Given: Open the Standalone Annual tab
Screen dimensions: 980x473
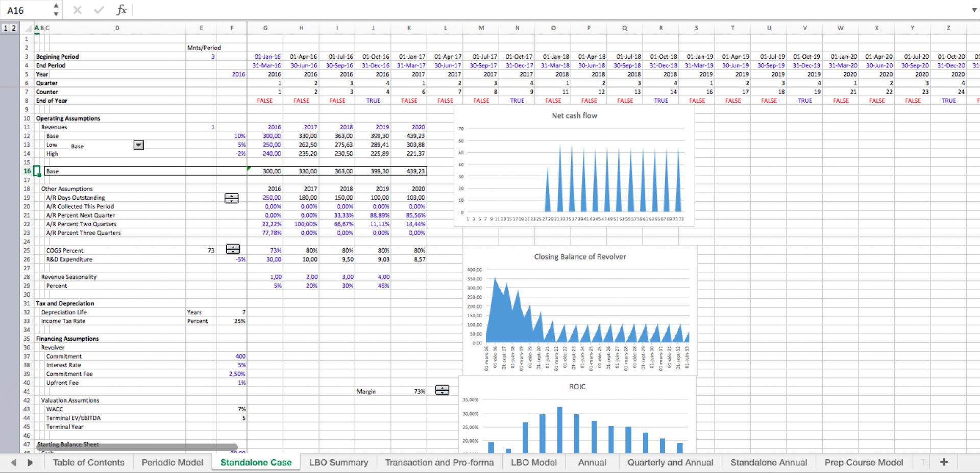Looking at the screenshot, I should (769, 462).
